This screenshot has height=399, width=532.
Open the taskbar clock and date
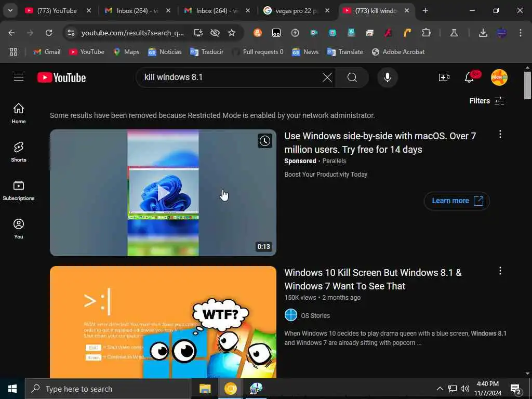(x=487, y=389)
